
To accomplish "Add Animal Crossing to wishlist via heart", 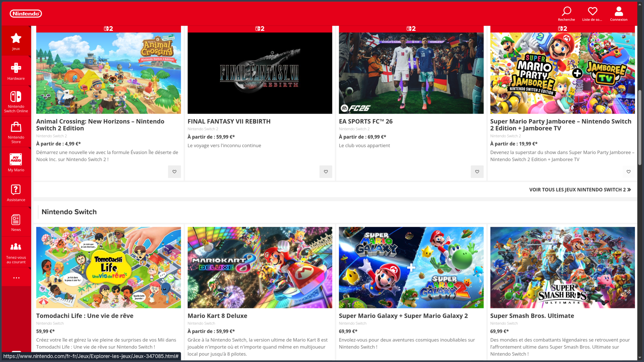I will point(174,172).
